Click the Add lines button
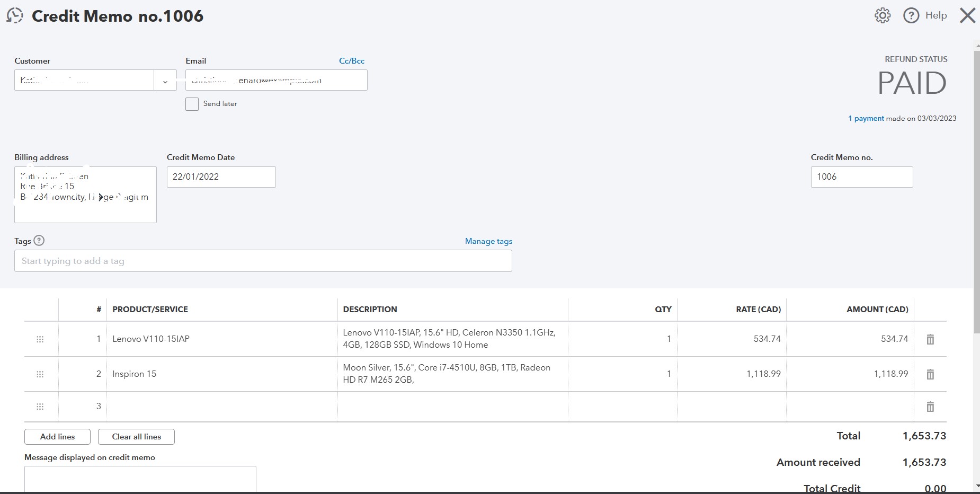This screenshot has width=980, height=494. [x=57, y=437]
